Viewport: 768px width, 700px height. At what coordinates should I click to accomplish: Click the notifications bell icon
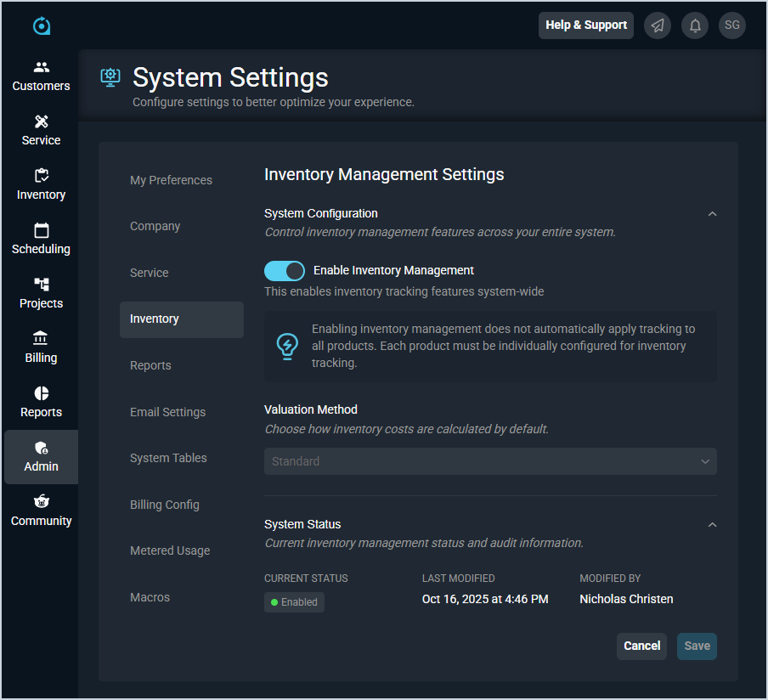(x=695, y=25)
